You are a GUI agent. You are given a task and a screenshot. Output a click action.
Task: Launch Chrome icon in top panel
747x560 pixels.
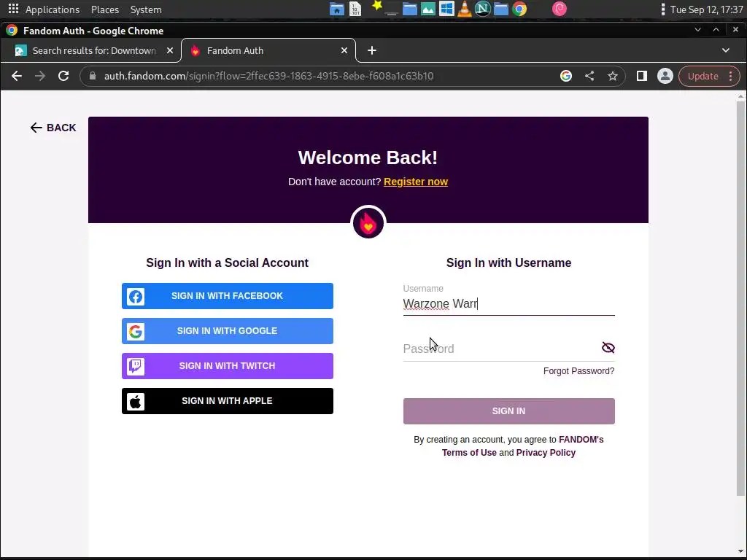pos(519,9)
